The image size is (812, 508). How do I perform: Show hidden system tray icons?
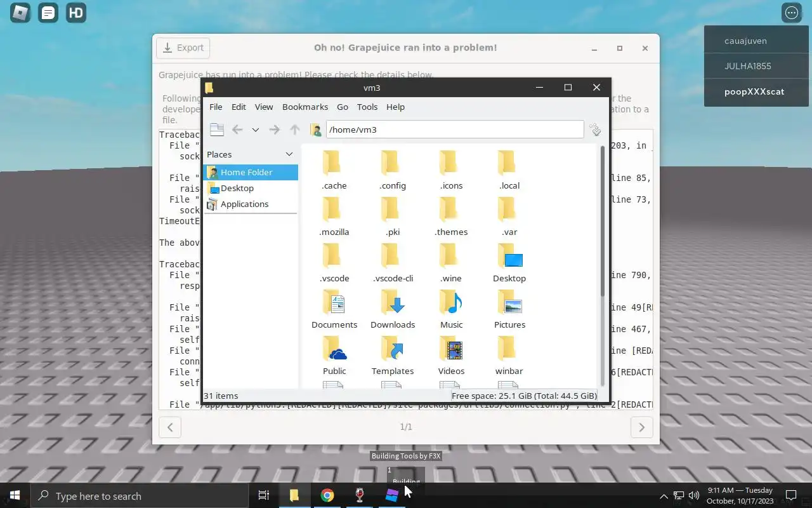coord(664,496)
